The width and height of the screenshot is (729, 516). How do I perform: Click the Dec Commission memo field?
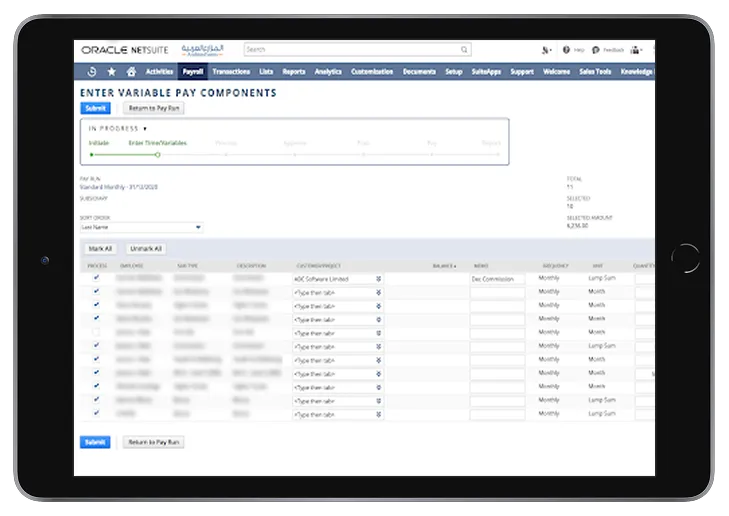[497, 279]
